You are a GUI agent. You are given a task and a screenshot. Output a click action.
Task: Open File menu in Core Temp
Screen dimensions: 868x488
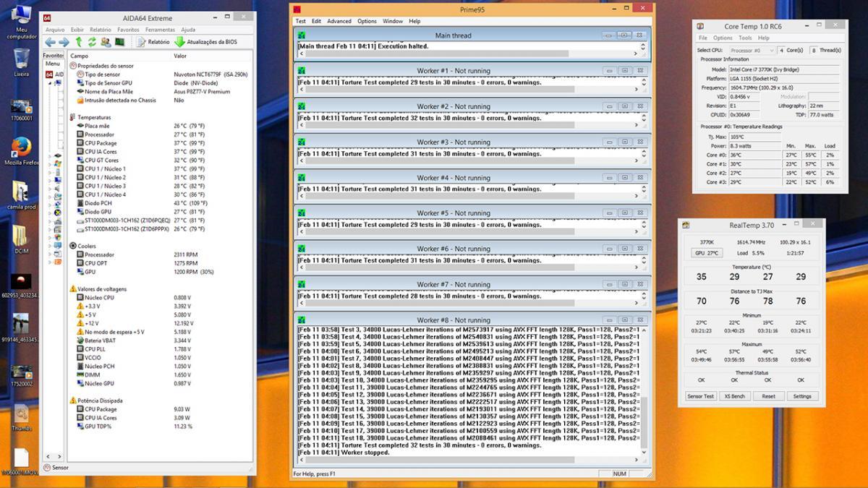point(702,38)
